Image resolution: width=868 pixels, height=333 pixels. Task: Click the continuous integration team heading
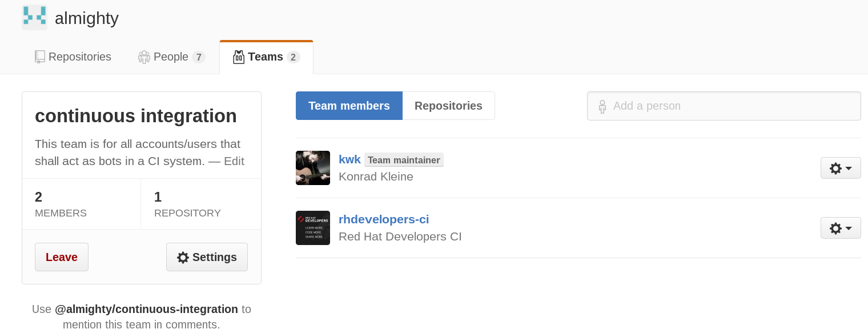[x=136, y=116]
